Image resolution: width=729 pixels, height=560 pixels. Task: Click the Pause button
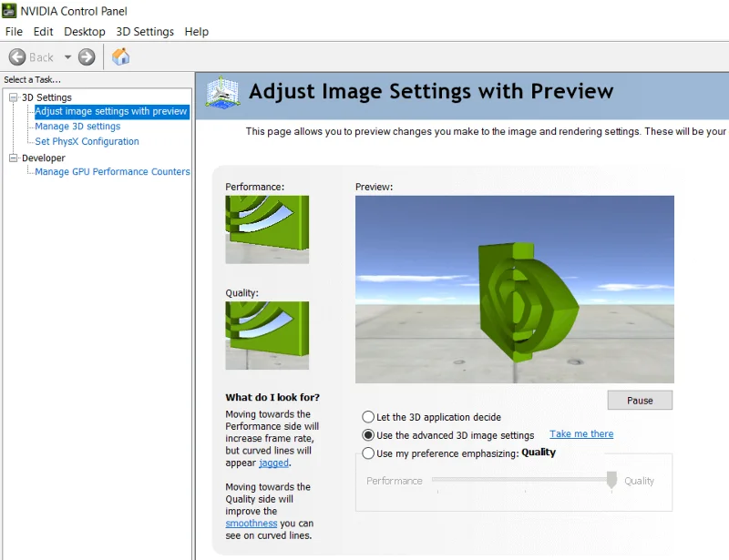click(640, 400)
